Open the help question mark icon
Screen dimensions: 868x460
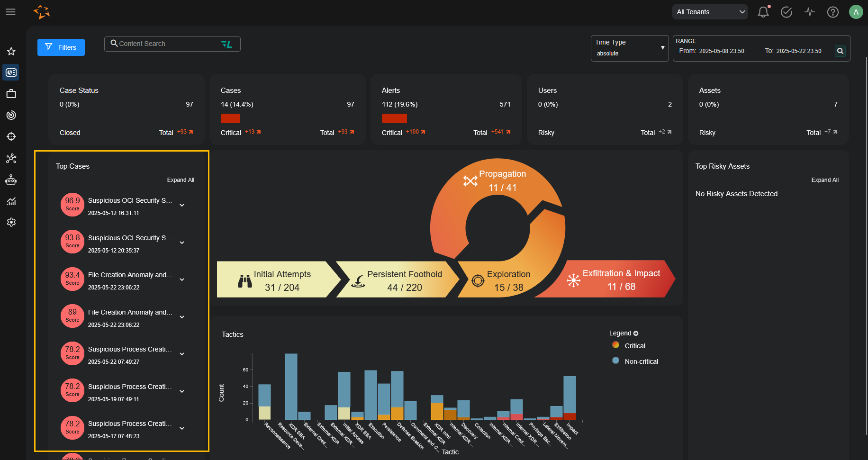click(832, 12)
